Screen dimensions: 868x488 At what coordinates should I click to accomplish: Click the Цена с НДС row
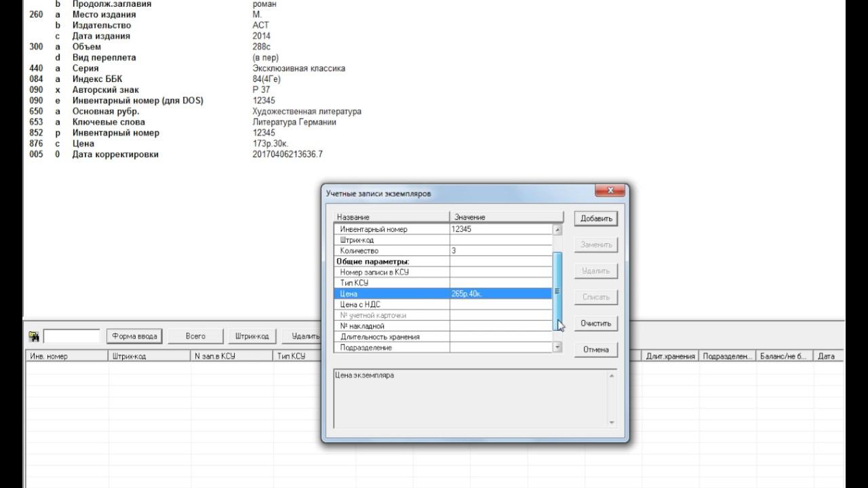pos(392,304)
